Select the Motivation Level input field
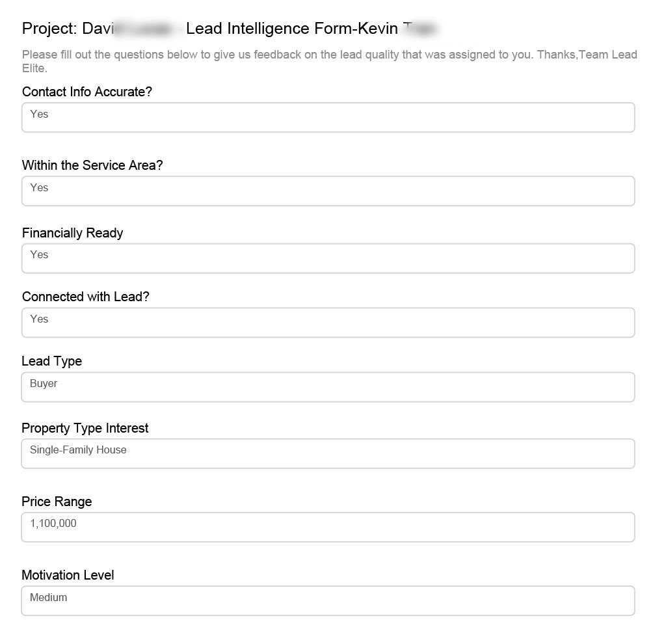This screenshot has height=644, width=666. click(x=328, y=600)
